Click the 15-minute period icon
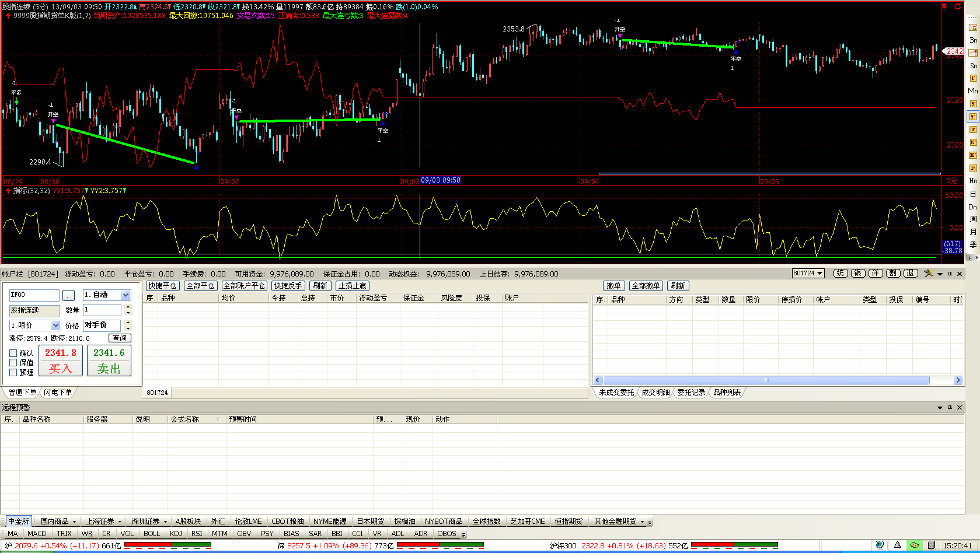The height and width of the screenshot is (553, 980). tap(973, 142)
